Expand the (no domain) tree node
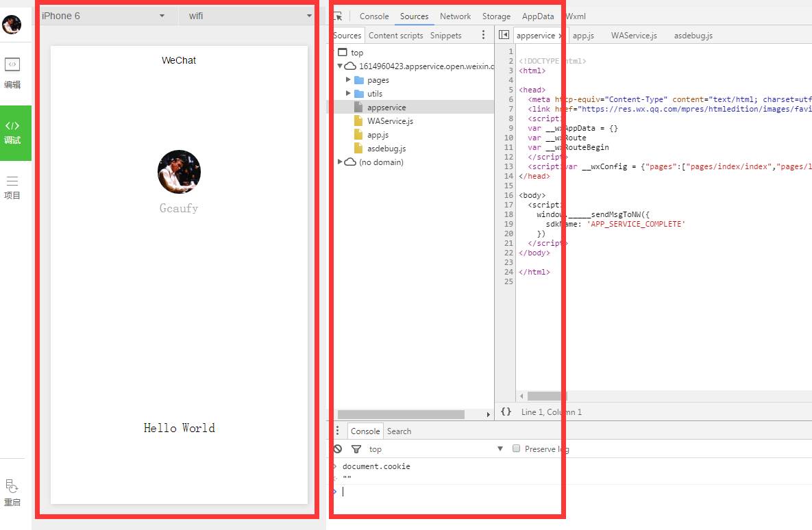This screenshot has width=812, height=530. [x=340, y=162]
